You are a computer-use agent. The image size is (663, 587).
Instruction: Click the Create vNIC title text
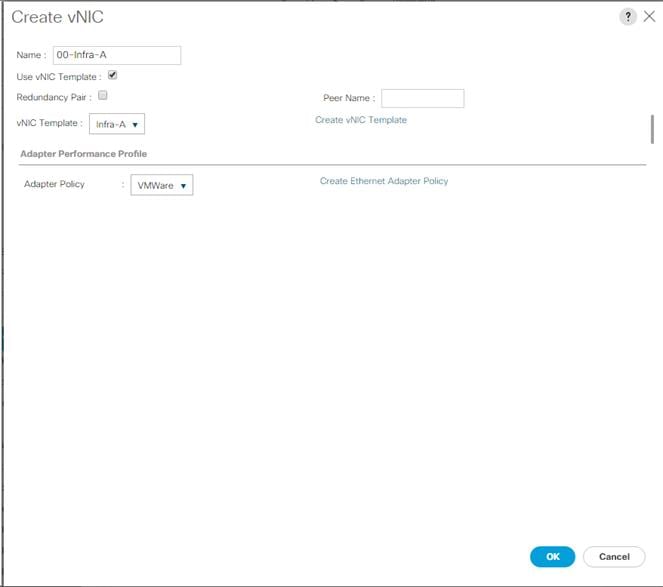click(58, 17)
